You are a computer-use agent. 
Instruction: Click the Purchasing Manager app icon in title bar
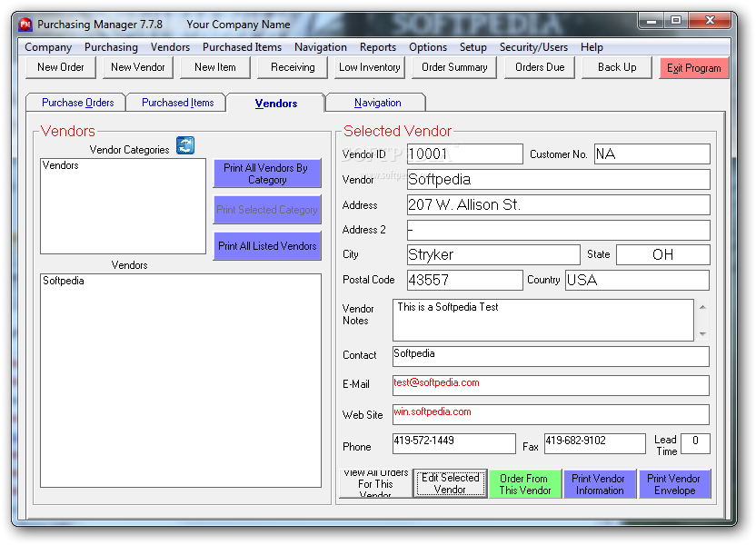pyautogui.click(x=25, y=25)
